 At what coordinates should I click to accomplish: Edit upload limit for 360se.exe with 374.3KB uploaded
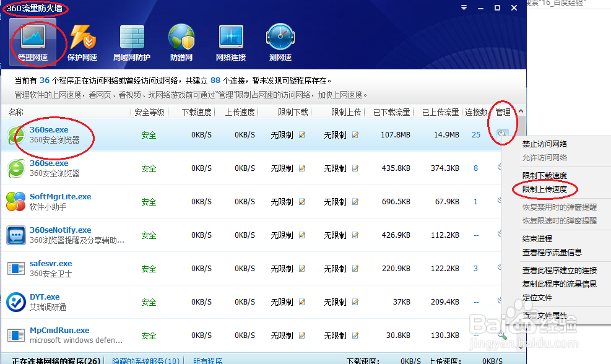(355, 168)
